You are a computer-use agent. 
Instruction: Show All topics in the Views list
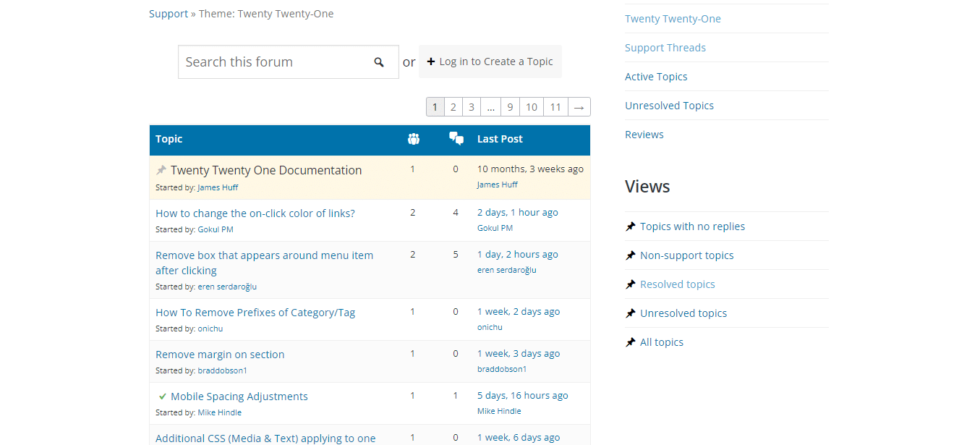(x=661, y=342)
